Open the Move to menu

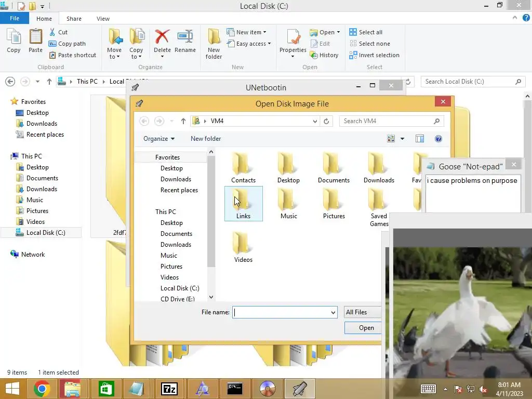click(x=114, y=44)
